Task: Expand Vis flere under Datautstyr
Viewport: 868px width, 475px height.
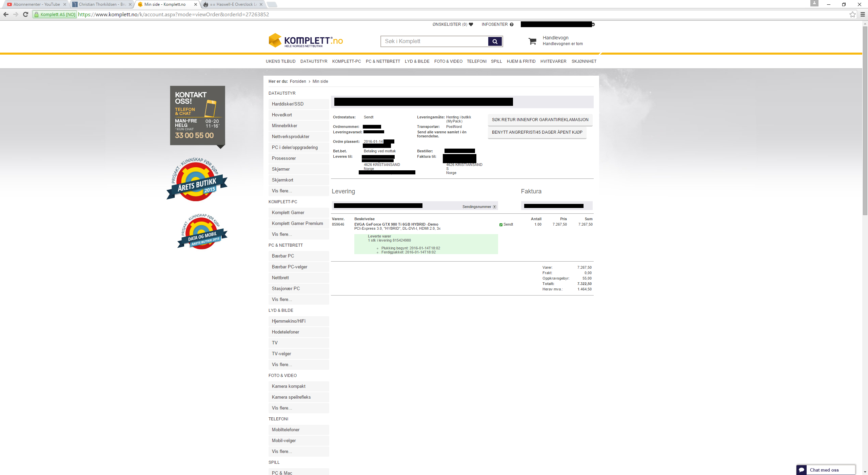Action: (299, 191)
